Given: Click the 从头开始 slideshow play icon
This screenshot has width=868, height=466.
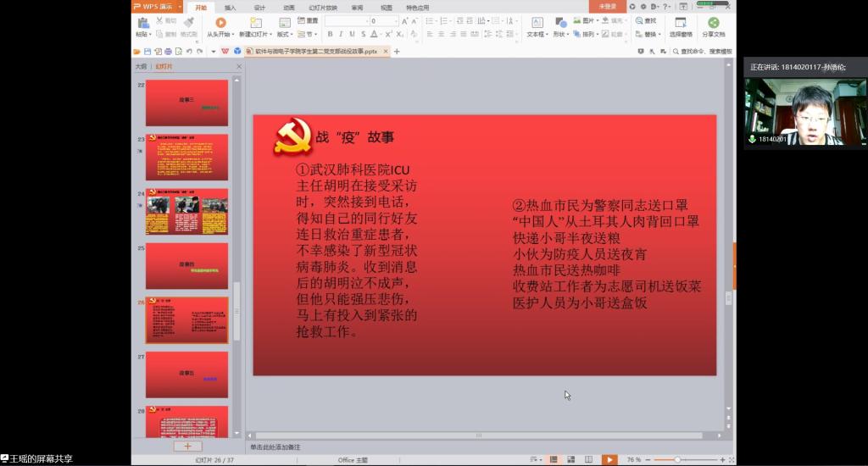Looking at the screenshot, I should (x=220, y=23).
